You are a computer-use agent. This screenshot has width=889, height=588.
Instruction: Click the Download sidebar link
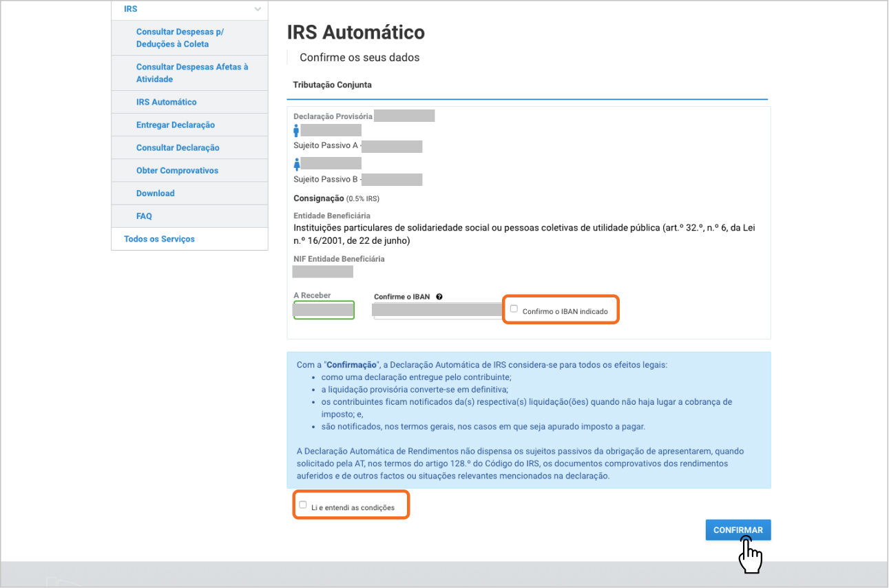click(x=155, y=193)
